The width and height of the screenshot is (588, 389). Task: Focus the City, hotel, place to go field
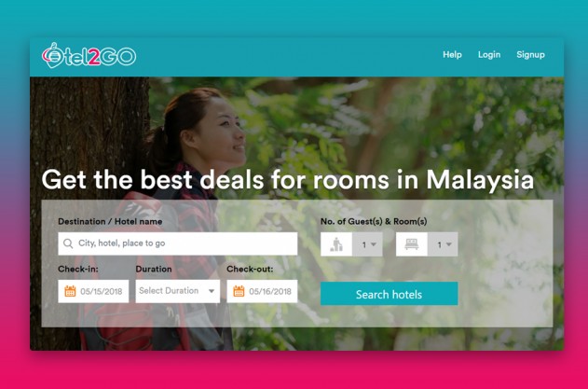(178, 243)
